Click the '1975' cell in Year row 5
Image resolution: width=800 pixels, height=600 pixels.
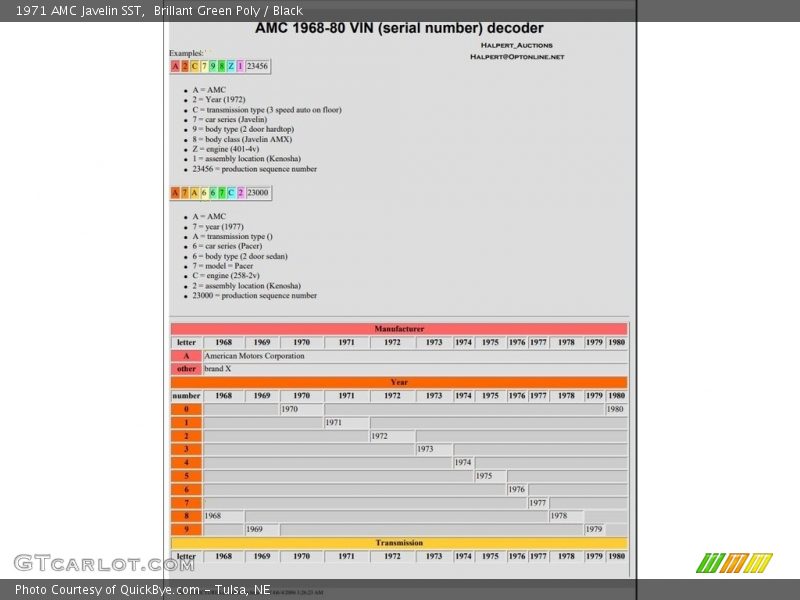[x=490, y=476]
